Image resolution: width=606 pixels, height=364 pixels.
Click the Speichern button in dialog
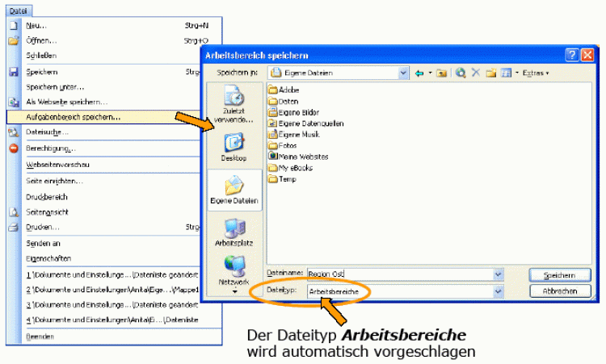tap(560, 275)
